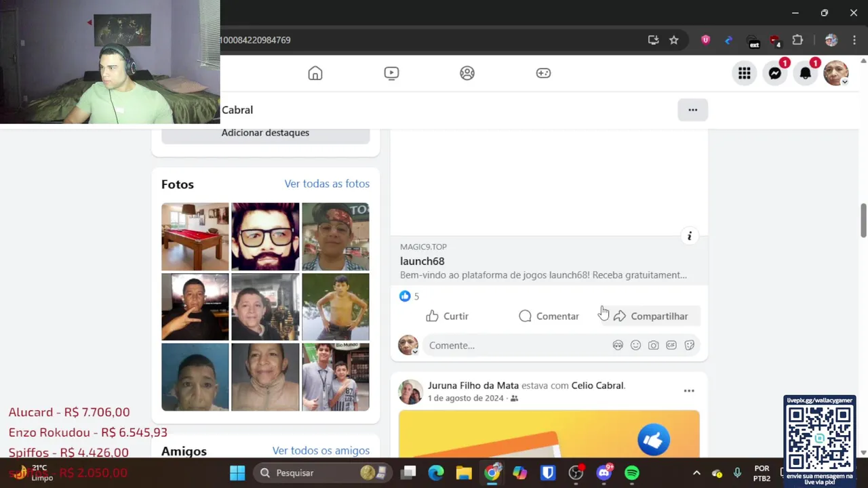
Task: Open the red extension with badge 4
Action: click(775, 41)
